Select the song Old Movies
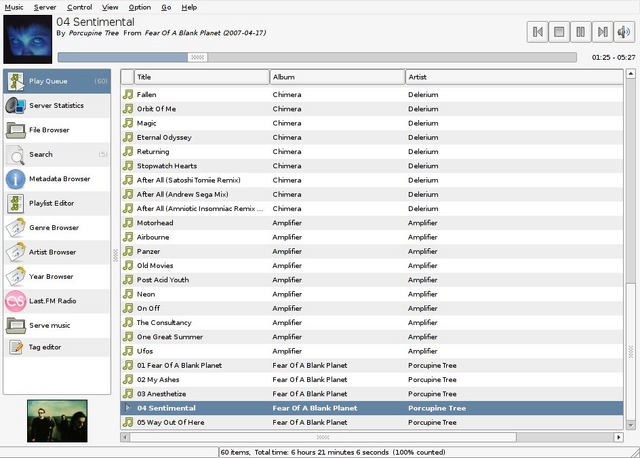Screen dimensions: 640x458 click(x=372, y=266)
